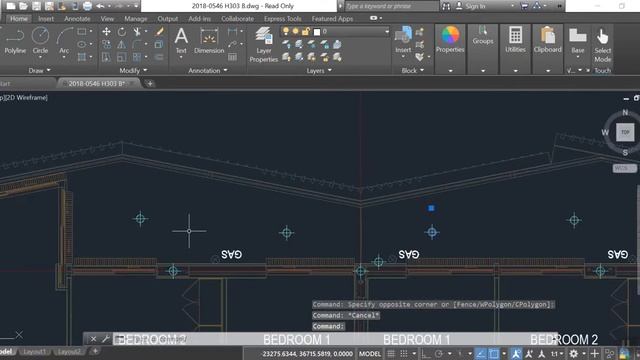The image size is (640, 360).
Task: Insert a Table annotation
Action: tap(232, 57)
